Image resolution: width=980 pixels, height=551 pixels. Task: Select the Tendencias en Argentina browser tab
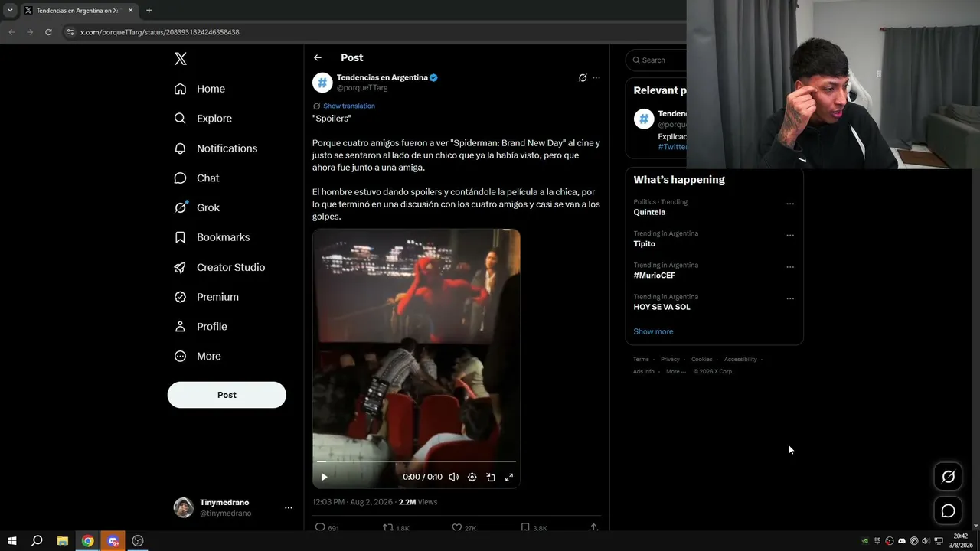coord(79,11)
